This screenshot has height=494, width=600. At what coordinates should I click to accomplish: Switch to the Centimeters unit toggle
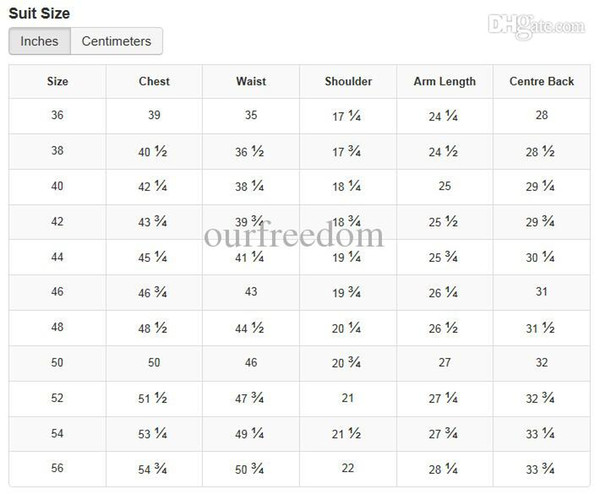[116, 41]
